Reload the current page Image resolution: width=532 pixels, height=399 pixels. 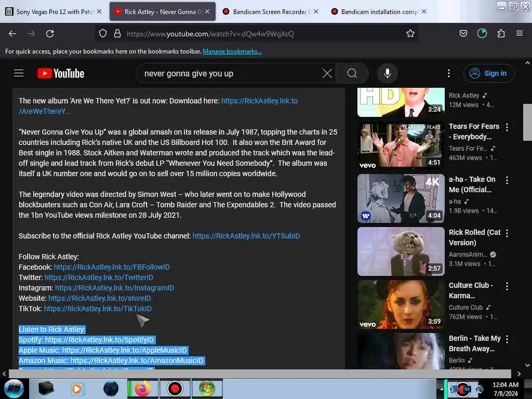tap(50, 34)
